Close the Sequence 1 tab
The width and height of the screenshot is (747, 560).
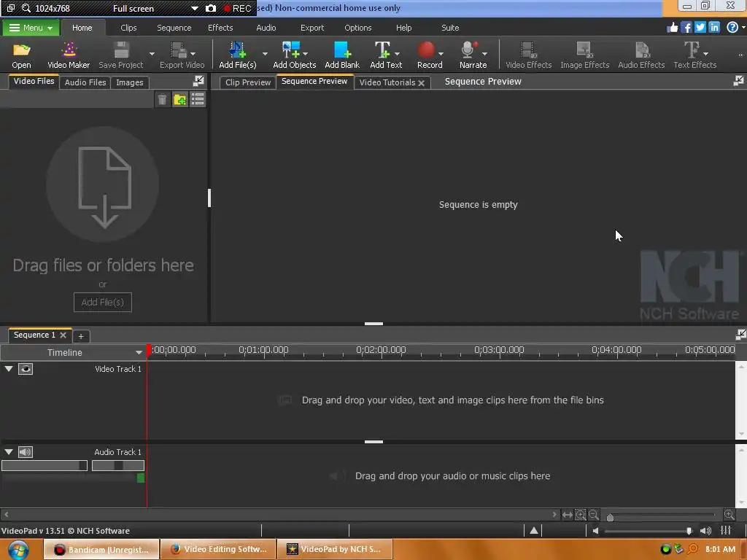(x=63, y=335)
